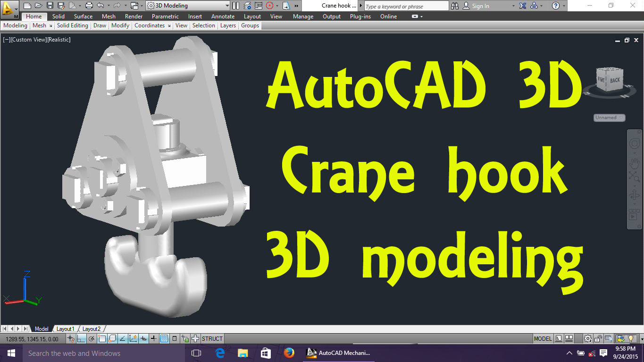
Task: Click the binoculars search icon
Action: (455, 6)
